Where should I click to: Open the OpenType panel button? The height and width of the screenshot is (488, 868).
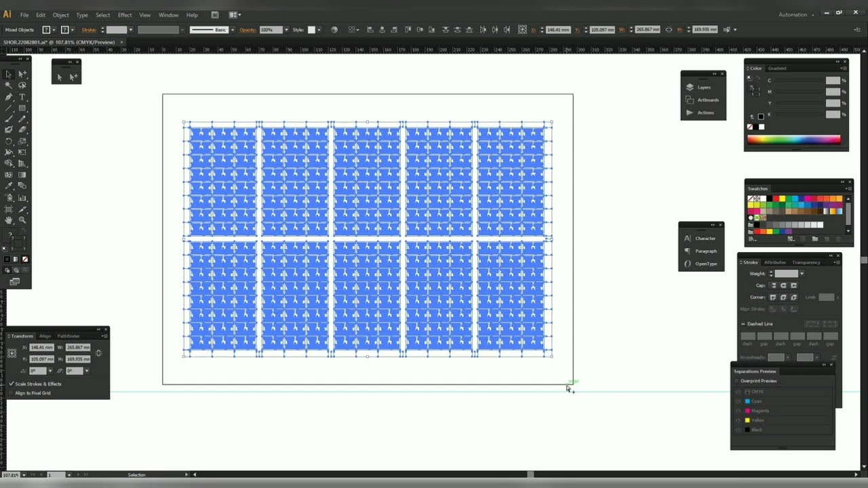(701, 264)
